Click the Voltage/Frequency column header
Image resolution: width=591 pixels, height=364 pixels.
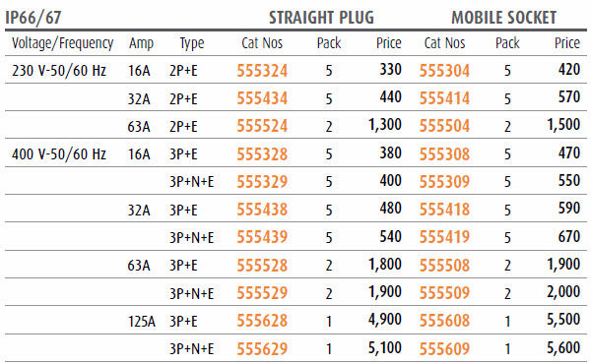pyautogui.click(x=63, y=43)
